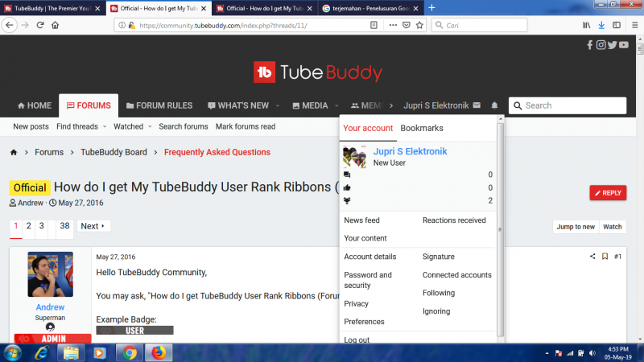The height and width of the screenshot is (362, 644).
Task: Open the YouTube social icon
Action: [625, 45]
